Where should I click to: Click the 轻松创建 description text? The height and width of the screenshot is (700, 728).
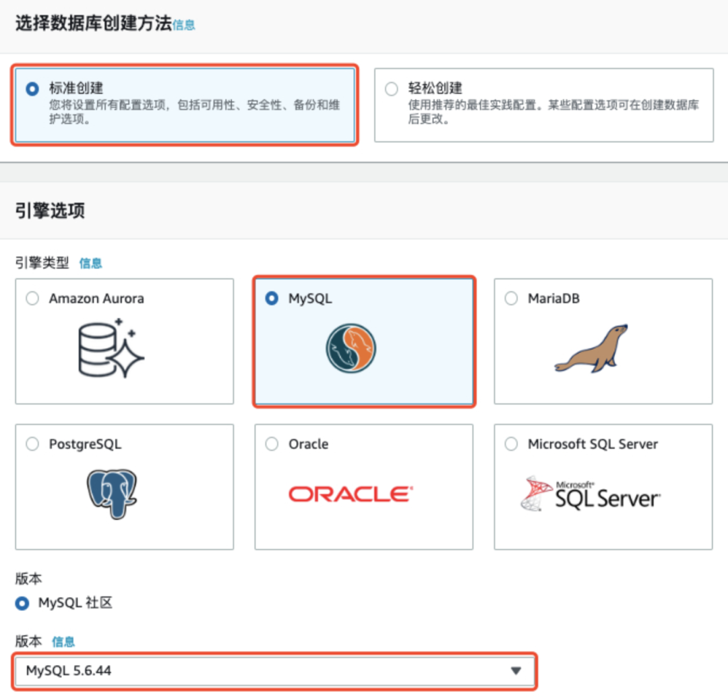[553, 112]
